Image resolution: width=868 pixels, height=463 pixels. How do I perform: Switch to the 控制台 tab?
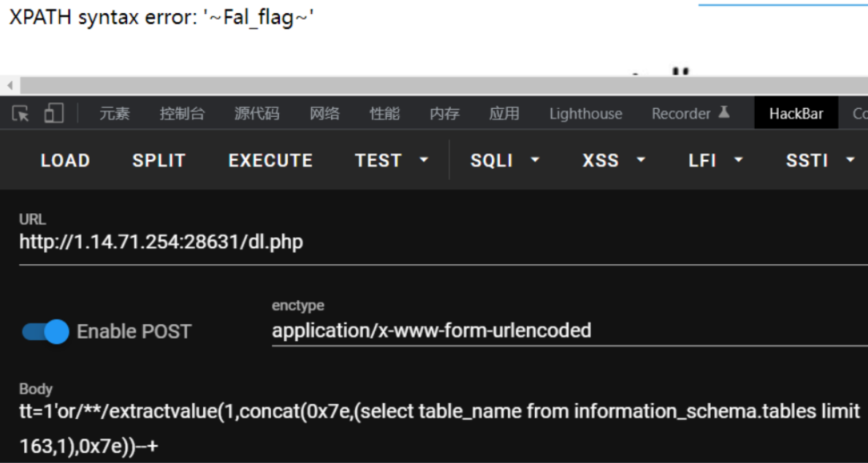[182, 113]
